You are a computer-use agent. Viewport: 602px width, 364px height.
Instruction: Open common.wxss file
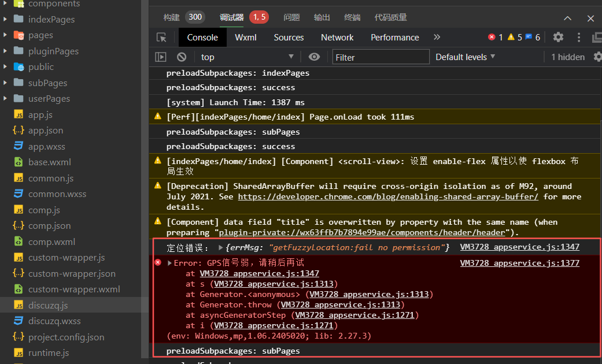pyautogui.click(x=57, y=194)
